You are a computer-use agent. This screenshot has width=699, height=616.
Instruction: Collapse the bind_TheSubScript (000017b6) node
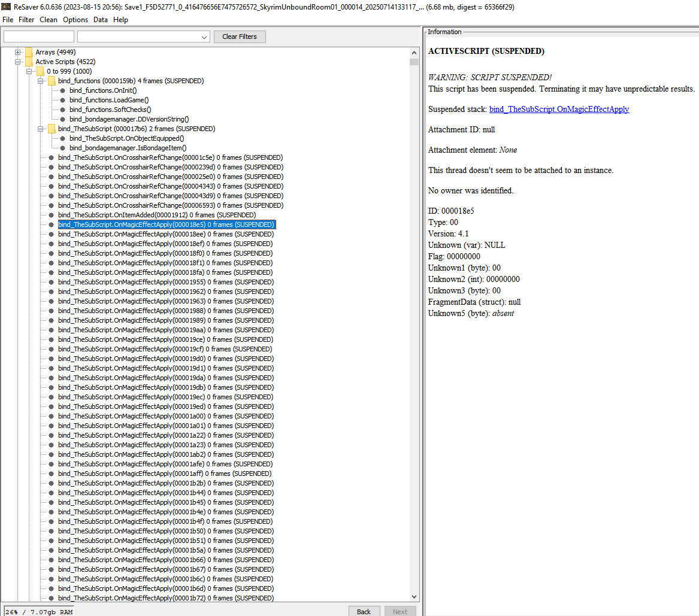[x=40, y=129]
